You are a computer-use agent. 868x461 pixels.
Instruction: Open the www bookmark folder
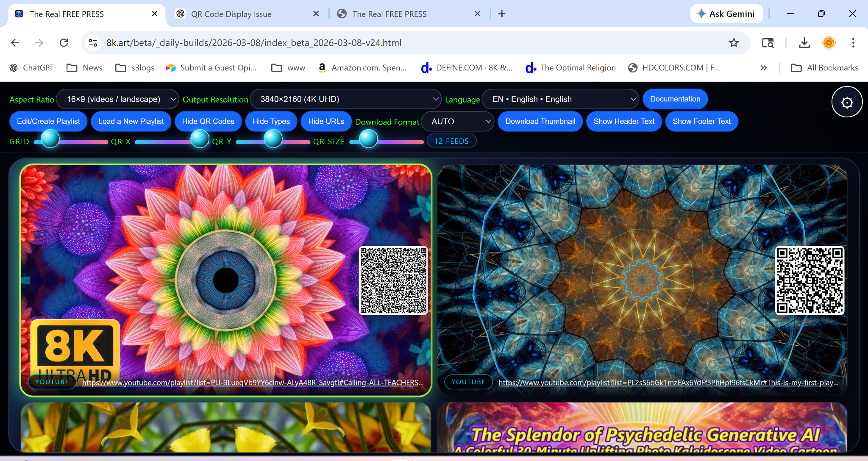coord(288,68)
